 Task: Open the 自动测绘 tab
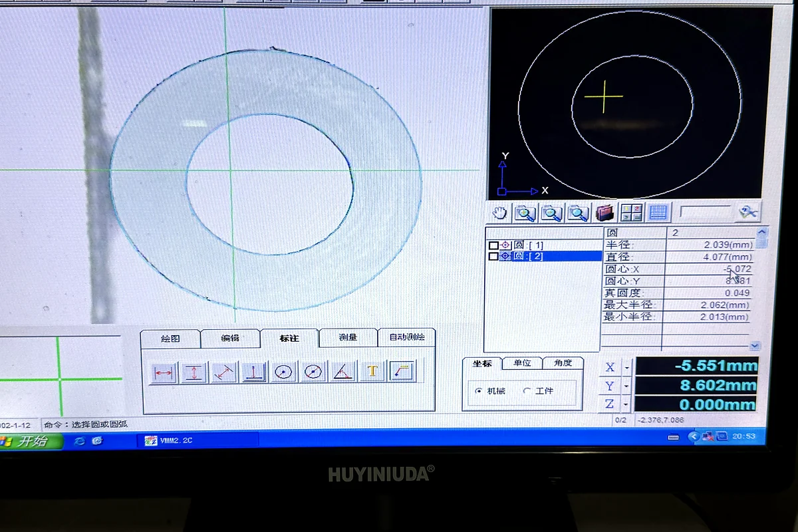coord(407,337)
